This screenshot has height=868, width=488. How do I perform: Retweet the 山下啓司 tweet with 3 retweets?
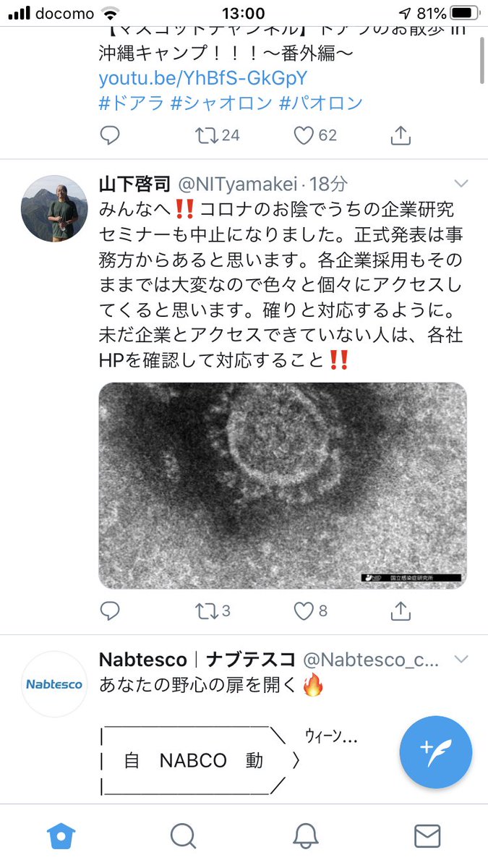point(213,611)
